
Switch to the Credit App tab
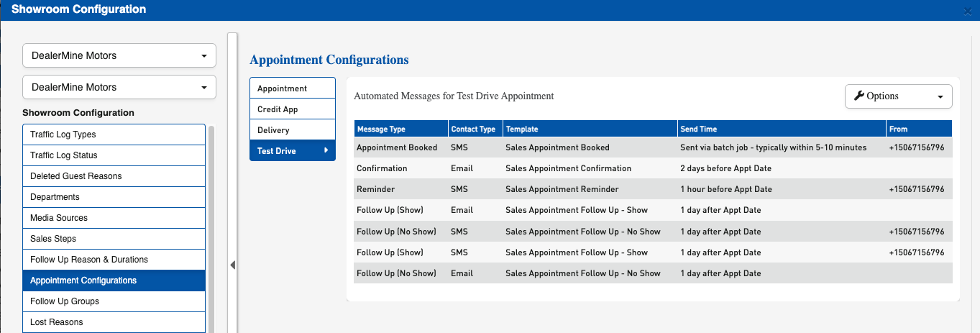(x=292, y=109)
